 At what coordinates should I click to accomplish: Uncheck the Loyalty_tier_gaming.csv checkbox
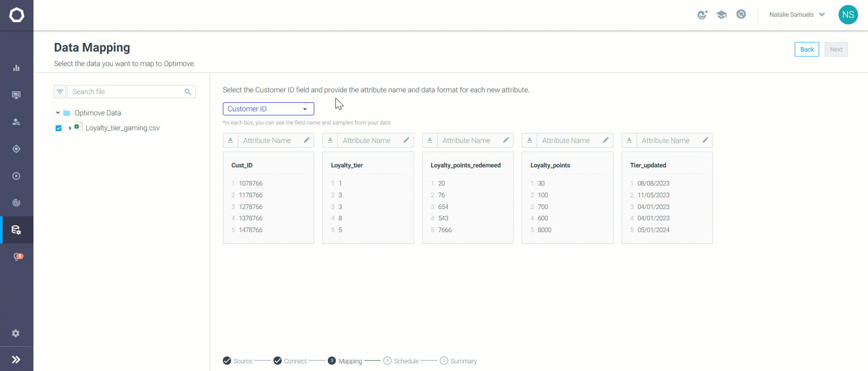pyautogui.click(x=58, y=128)
